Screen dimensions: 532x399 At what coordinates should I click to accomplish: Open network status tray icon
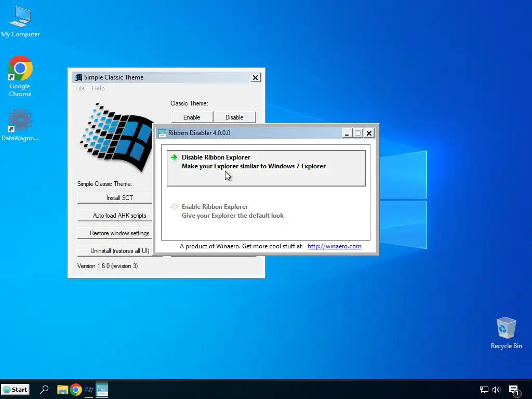[x=484, y=390]
